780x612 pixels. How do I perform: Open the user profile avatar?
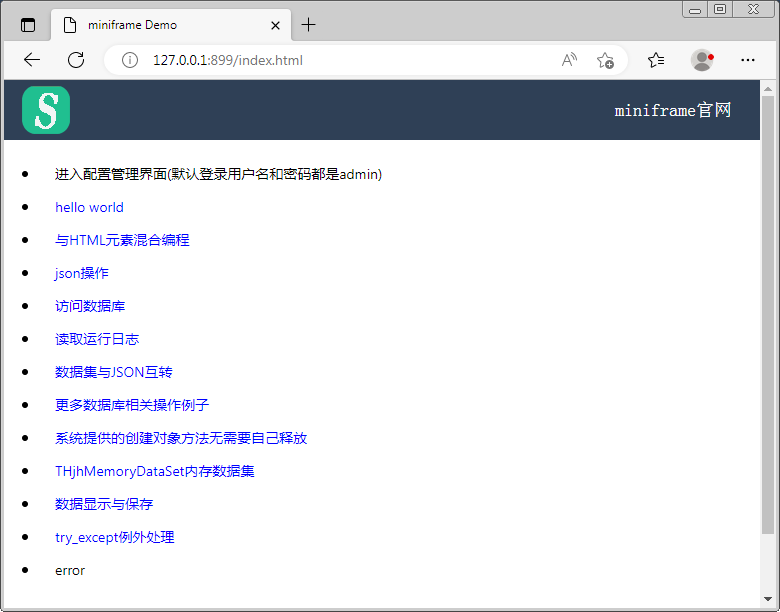[702, 60]
